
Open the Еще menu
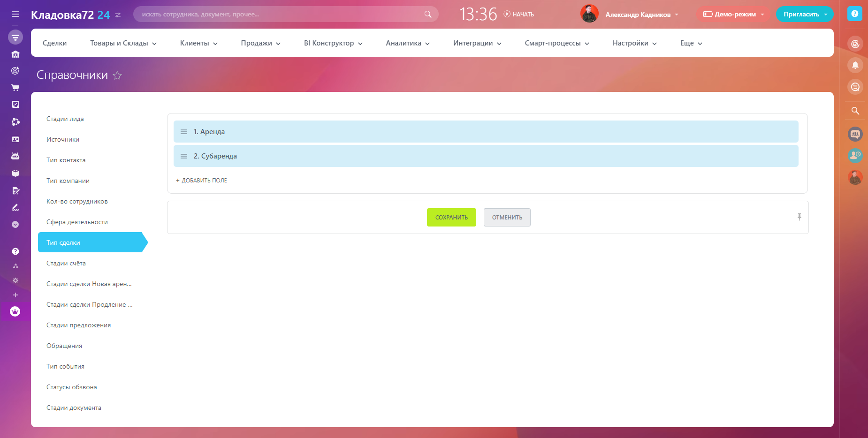pos(691,43)
